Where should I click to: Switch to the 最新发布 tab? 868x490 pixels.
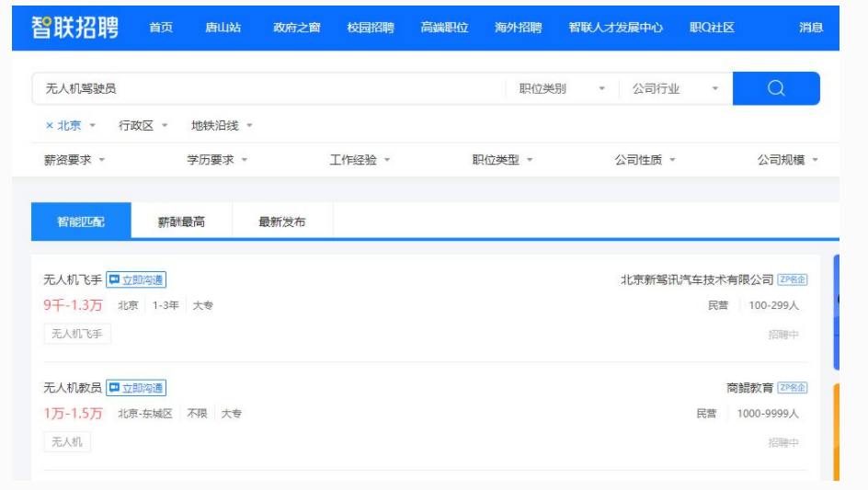pyautogui.click(x=282, y=222)
